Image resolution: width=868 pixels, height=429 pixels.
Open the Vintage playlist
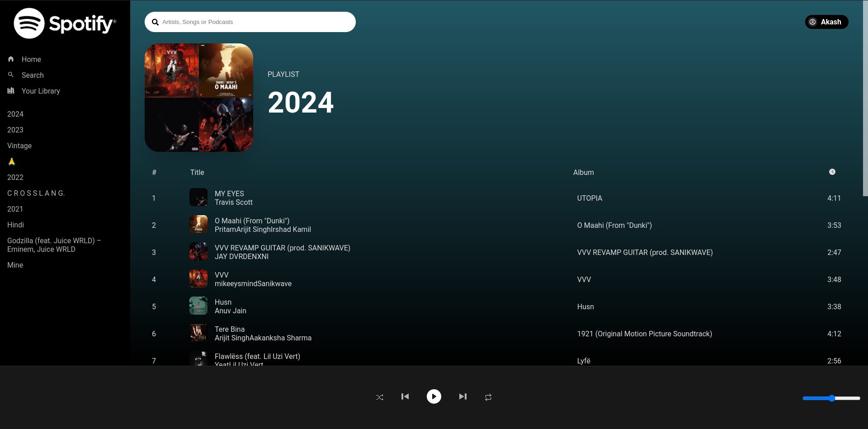[x=19, y=146]
